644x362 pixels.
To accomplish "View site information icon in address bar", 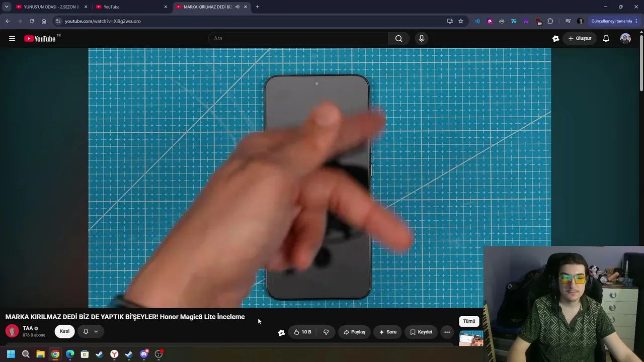I will (58, 21).
